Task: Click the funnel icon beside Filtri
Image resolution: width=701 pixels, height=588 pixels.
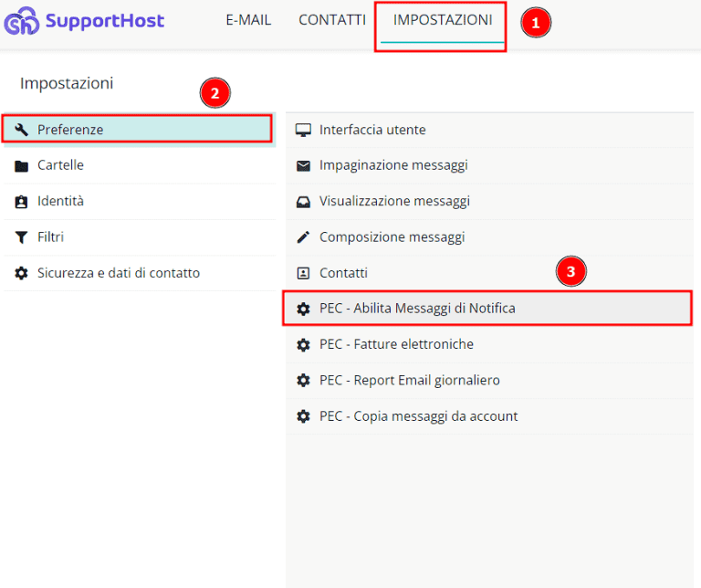Action: 22,237
